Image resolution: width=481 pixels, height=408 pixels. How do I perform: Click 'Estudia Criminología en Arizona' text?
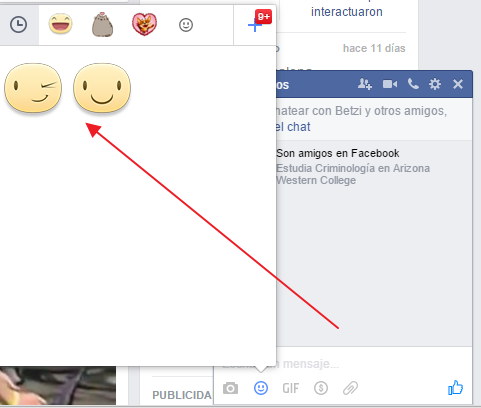(353, 168)
